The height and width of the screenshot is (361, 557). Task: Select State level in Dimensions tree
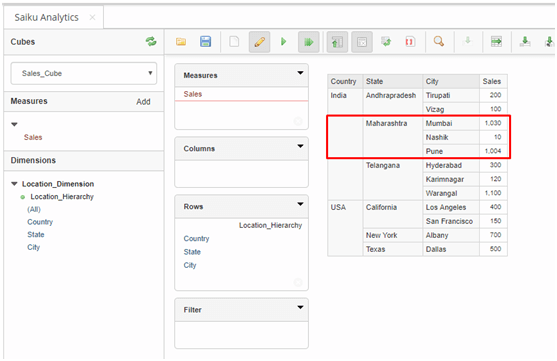click(x=36, y=235)
